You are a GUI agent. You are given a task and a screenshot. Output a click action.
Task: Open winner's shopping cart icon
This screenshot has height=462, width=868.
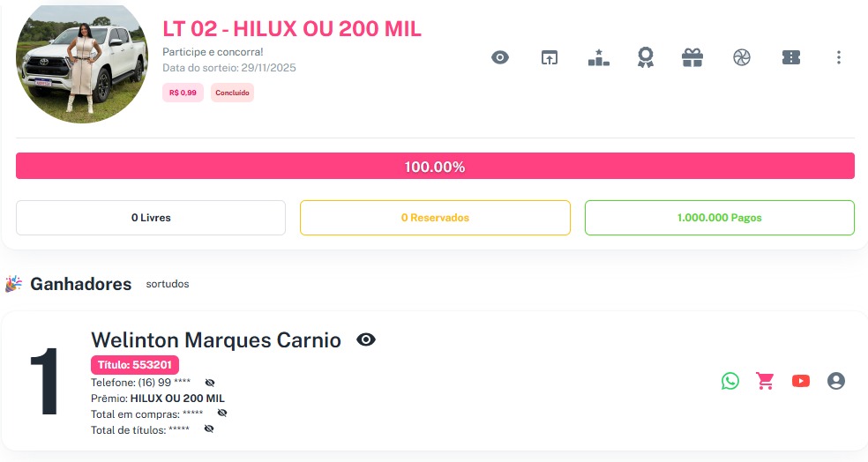765,381
